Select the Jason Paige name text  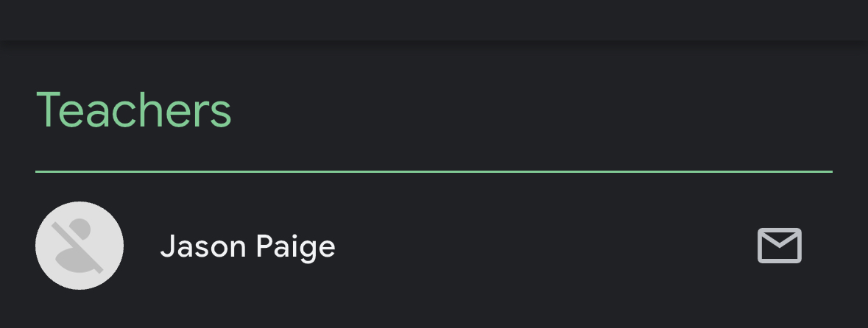tap(247, 246)
